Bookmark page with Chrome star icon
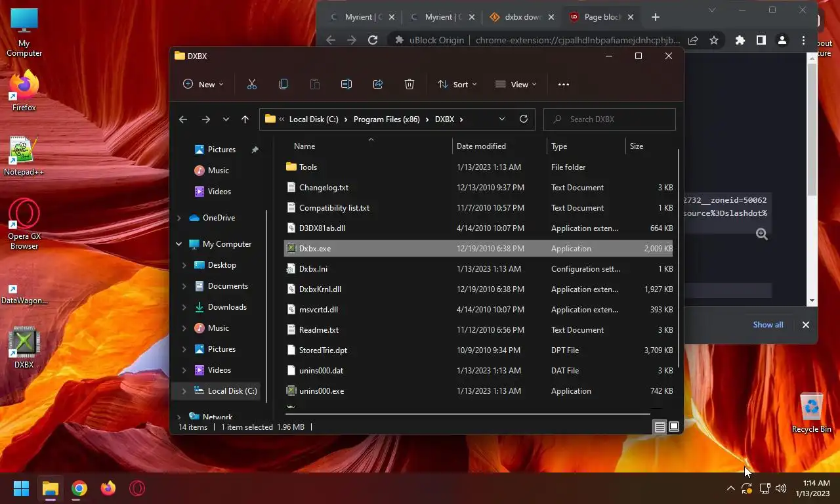 click(x=714, y=40)
